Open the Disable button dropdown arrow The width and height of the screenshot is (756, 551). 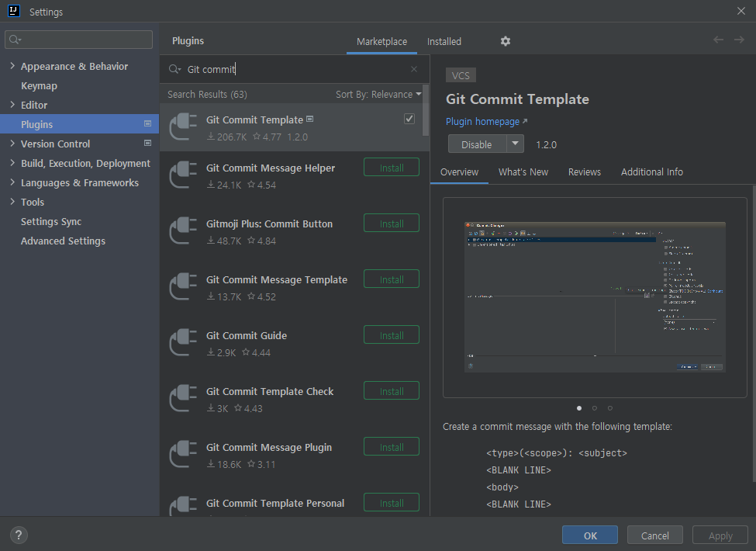point(515,144)
